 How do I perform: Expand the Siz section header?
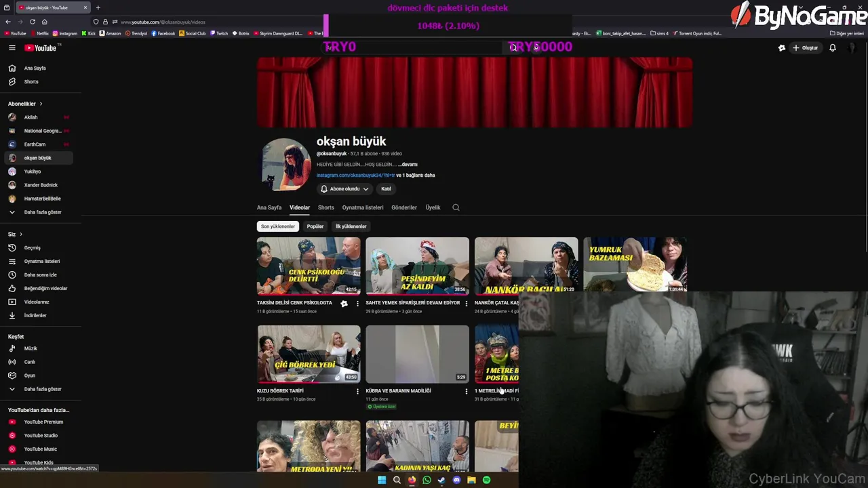coord(15,234)
